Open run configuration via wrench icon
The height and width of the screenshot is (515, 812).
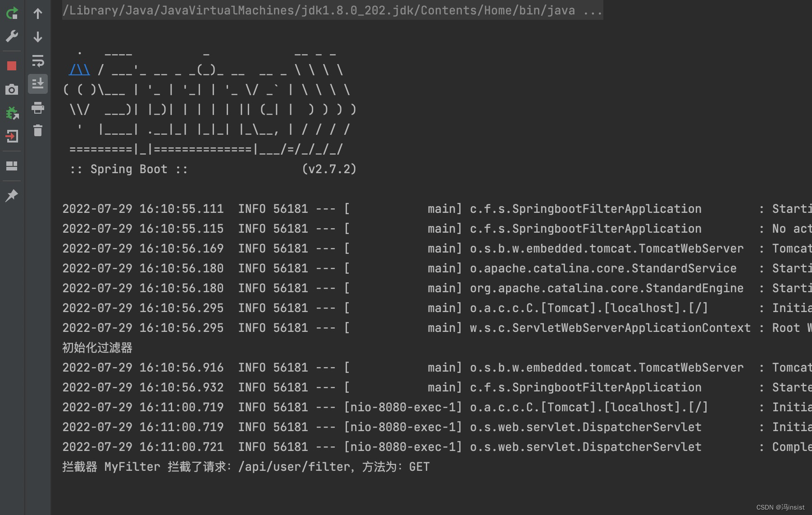coord(12,36)
